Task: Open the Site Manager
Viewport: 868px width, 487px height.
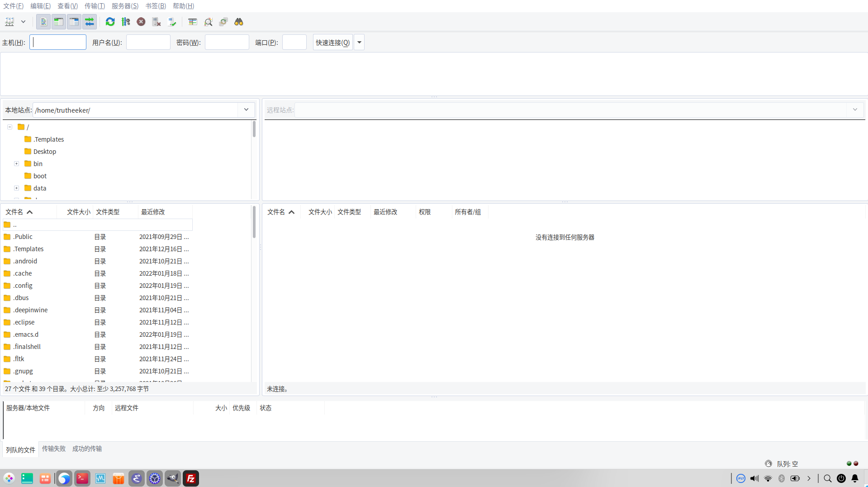Action: (9, 22)
